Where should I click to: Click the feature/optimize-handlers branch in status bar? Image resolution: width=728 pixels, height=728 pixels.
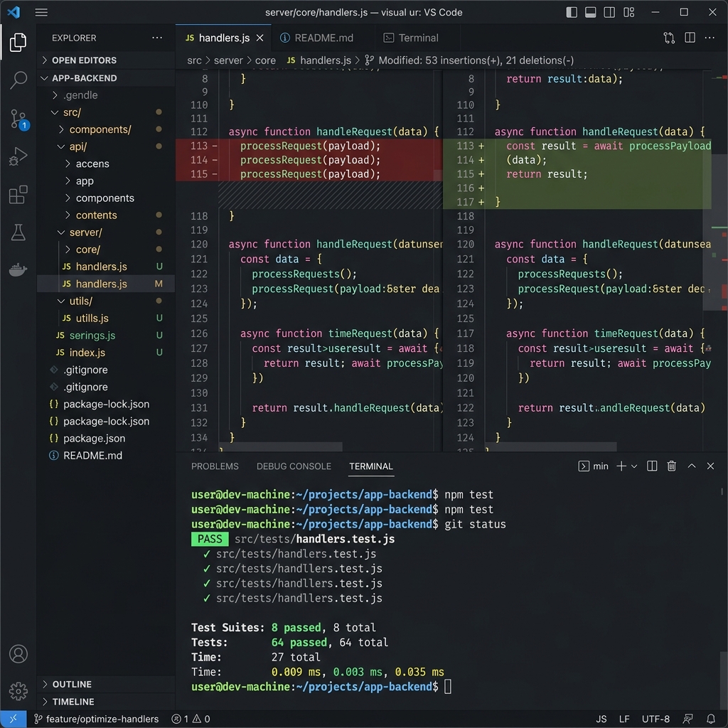point(97,719)
